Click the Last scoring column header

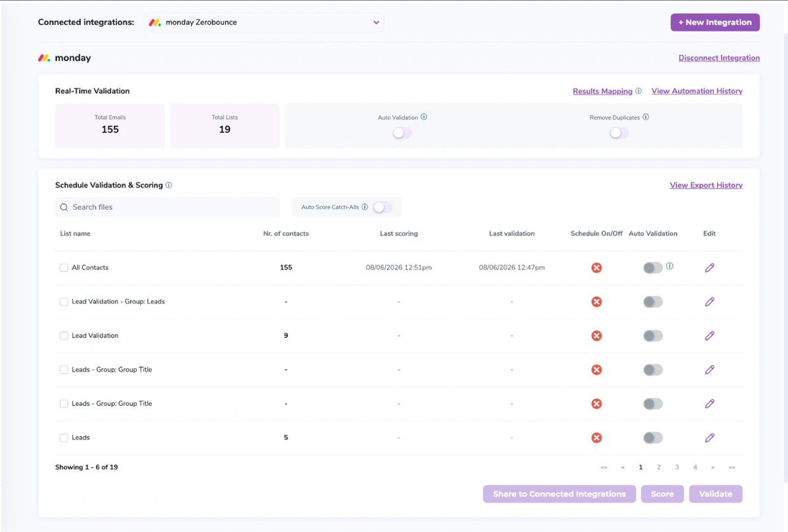coord(399,234)
